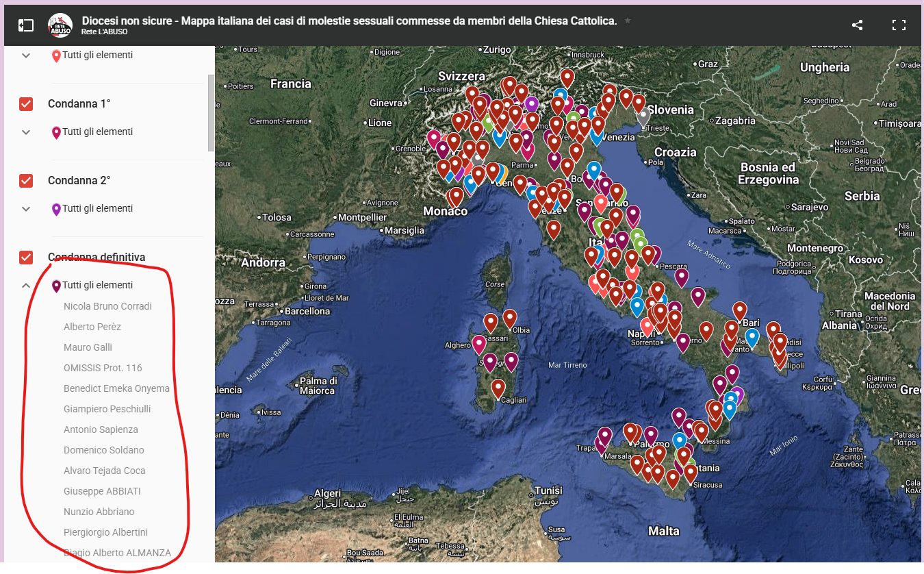Collapse the Condanna definitiva elements list
This screenshot has width=924, height=574.
pos(26,286)
